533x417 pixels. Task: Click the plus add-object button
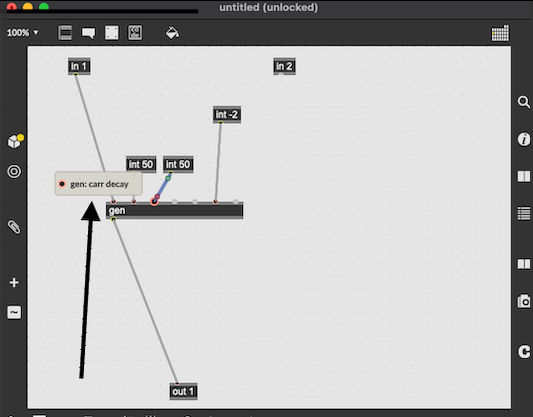14,282
